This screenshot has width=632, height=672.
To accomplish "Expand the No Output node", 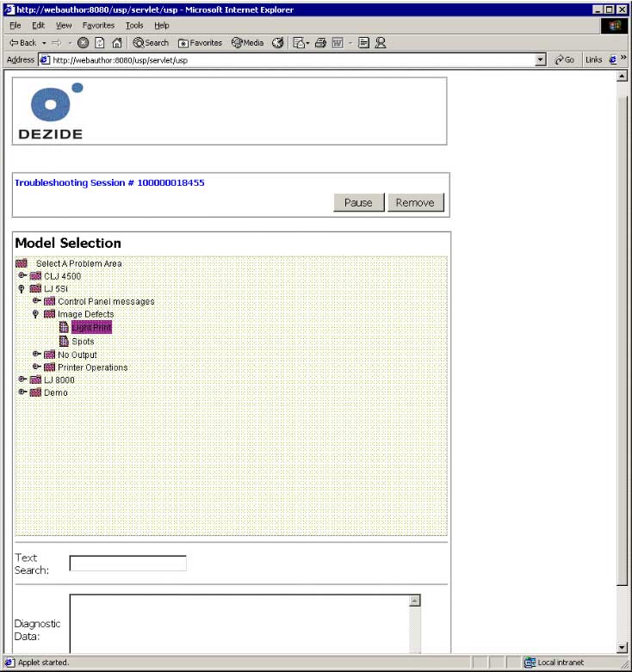I will coord(37,354).
